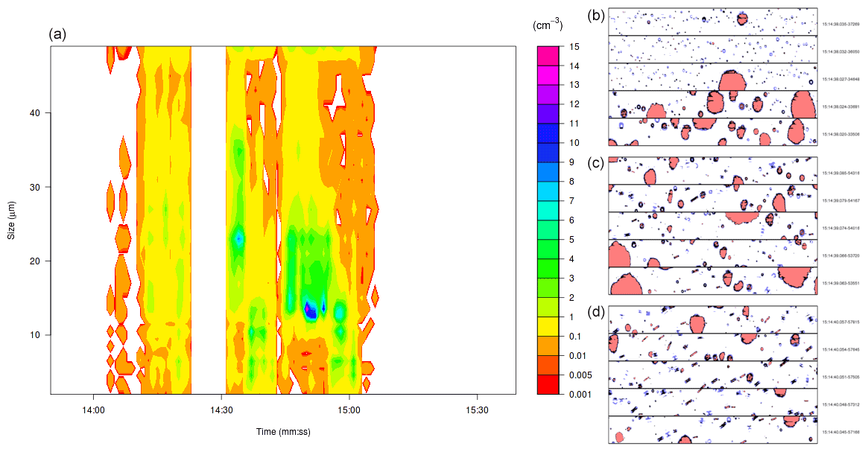Click the 15:30 time axis tick label
This screenshot has height=452, width=868.
click(477, 410)
